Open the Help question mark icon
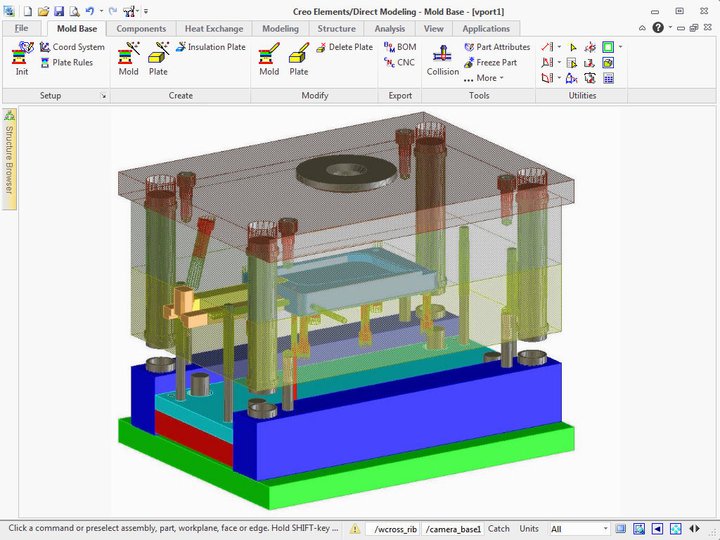 click(x=658, y=28)
